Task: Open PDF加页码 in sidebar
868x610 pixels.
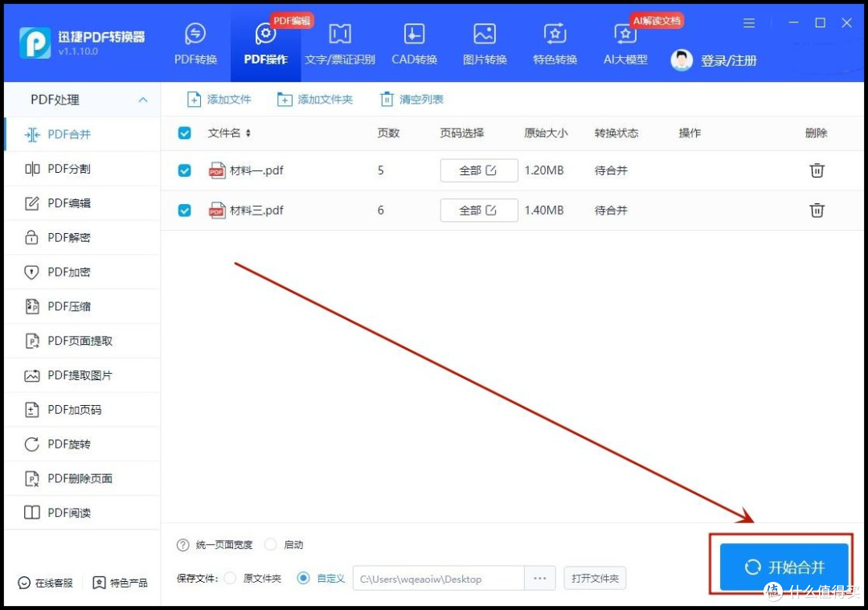Action: pyautogui.click(x=82, y=410)
